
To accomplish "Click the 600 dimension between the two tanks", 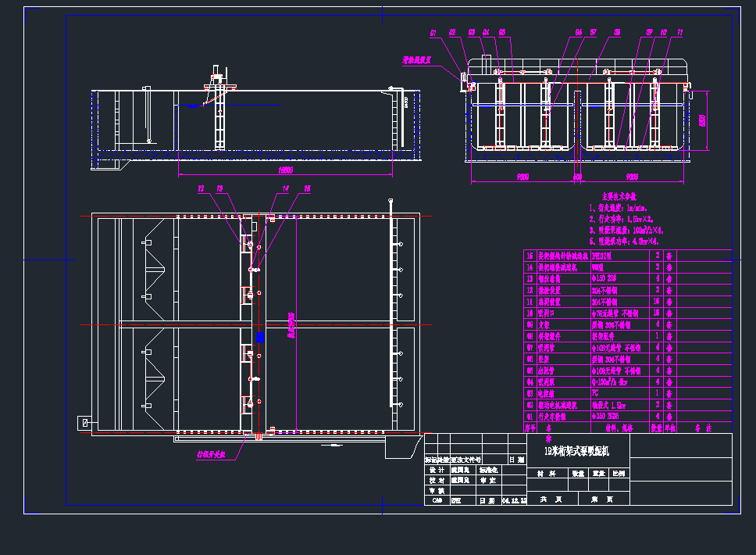I will 578,177.
